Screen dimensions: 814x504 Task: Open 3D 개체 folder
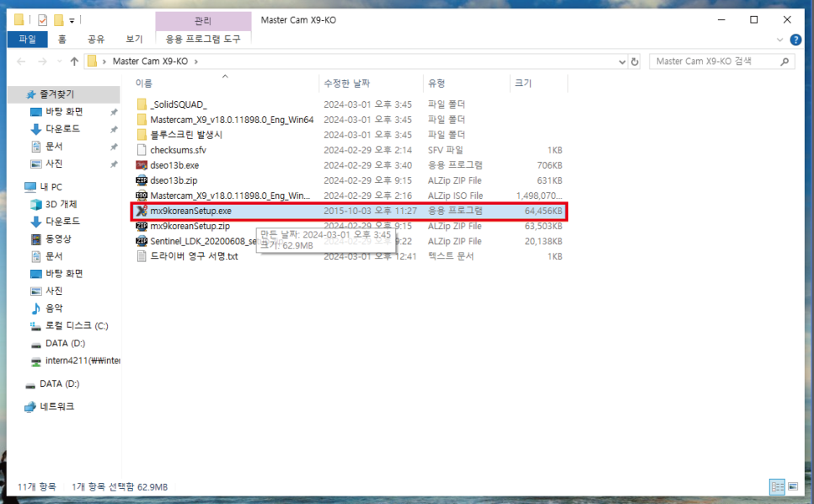coord(61,204)
